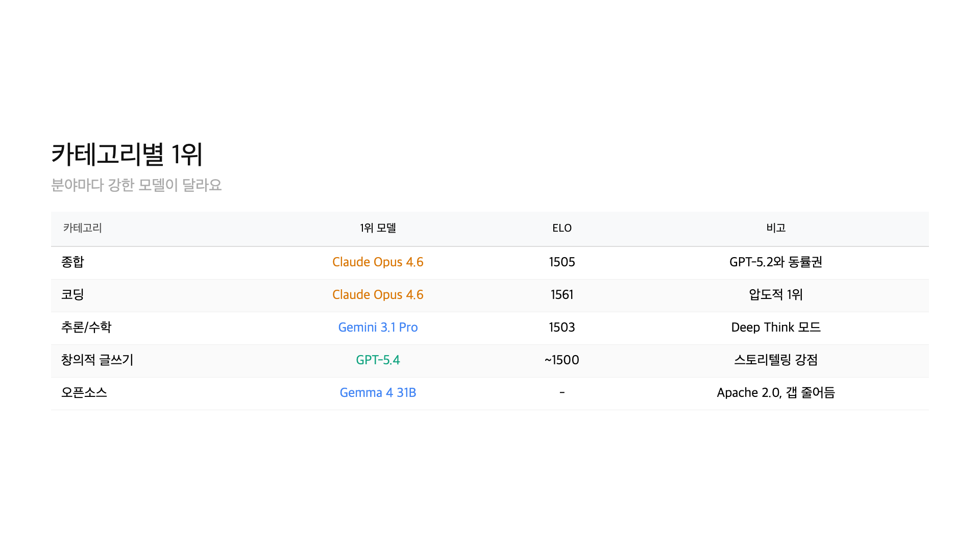This screenshot has height=551, width=980.
Task: Click the subtitle 분야마다 강한 모델이 달라요
Action: coord(137,186)
